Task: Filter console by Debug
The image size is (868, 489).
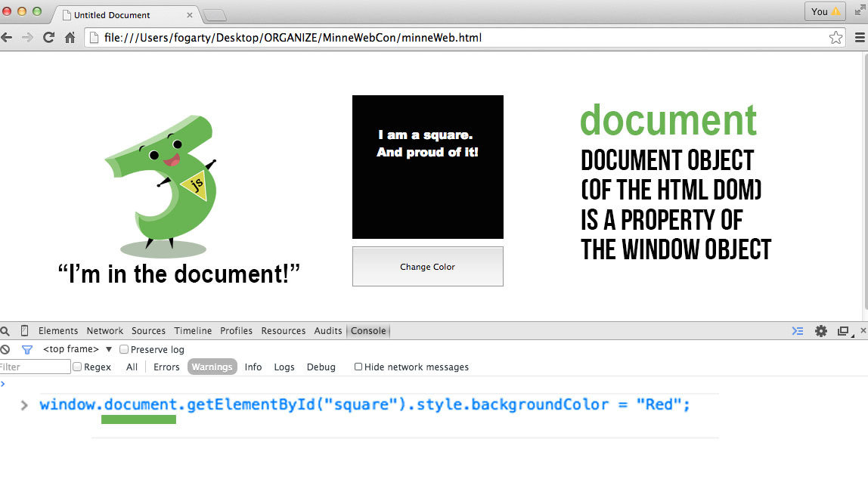Action: click(321, 367)
